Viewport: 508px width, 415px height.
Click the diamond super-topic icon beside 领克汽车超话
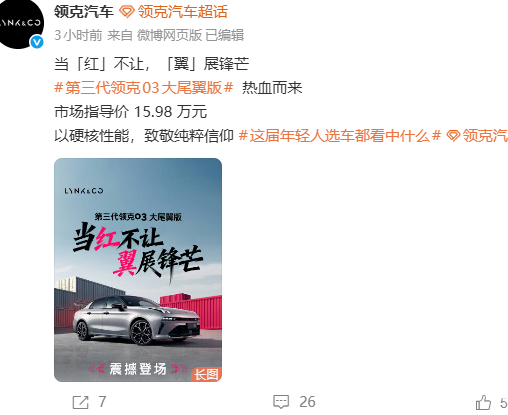tap(127, 12)
